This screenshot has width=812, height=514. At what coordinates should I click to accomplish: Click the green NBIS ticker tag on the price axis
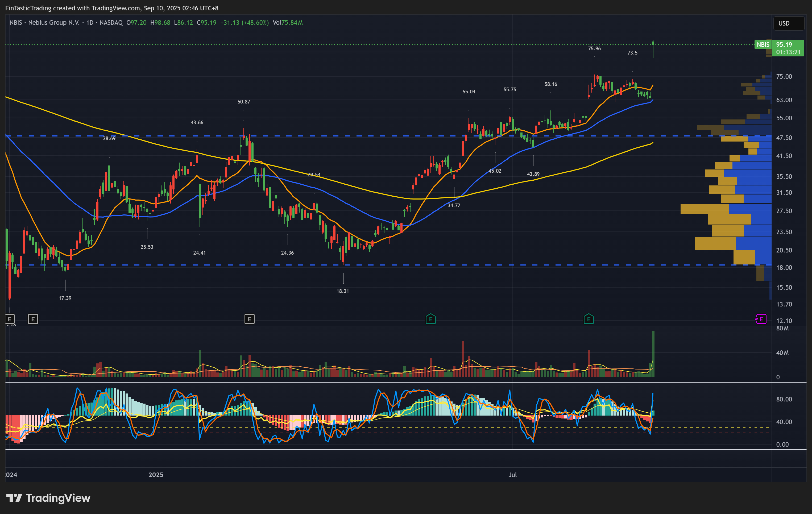tap(763, 44)
